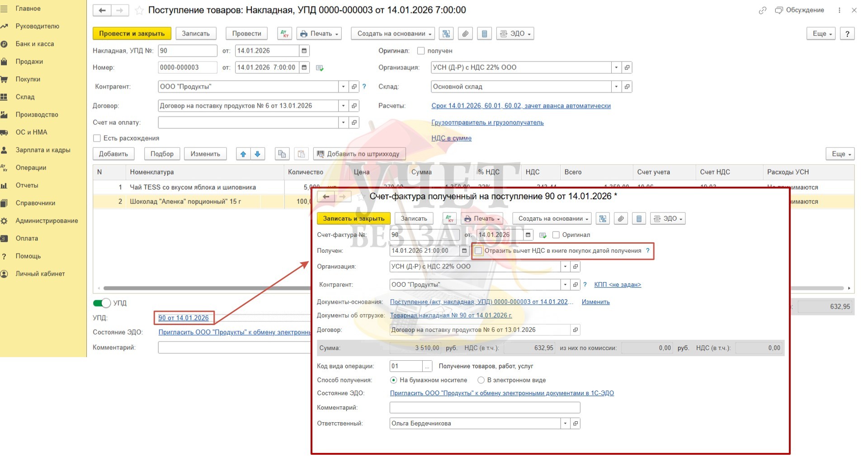Screen dimensions: 868x457
Task: Move row down with blue down arrow
Action: coord(258,154)
